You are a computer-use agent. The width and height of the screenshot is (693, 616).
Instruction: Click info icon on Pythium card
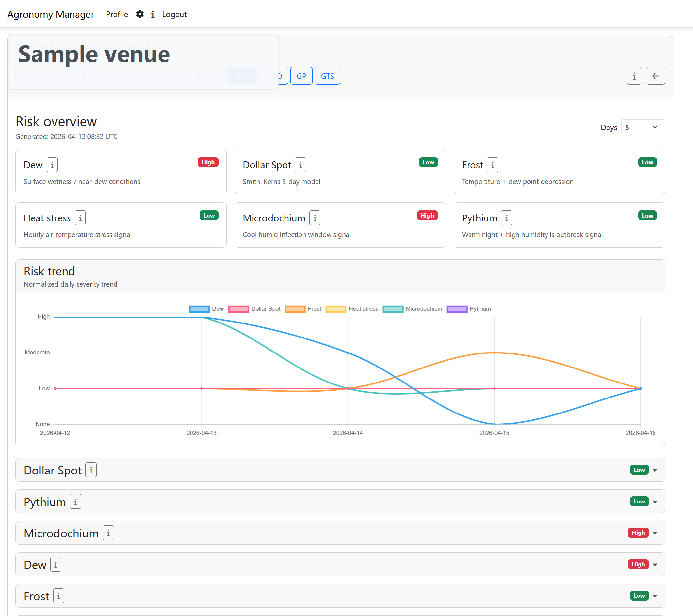506,218
